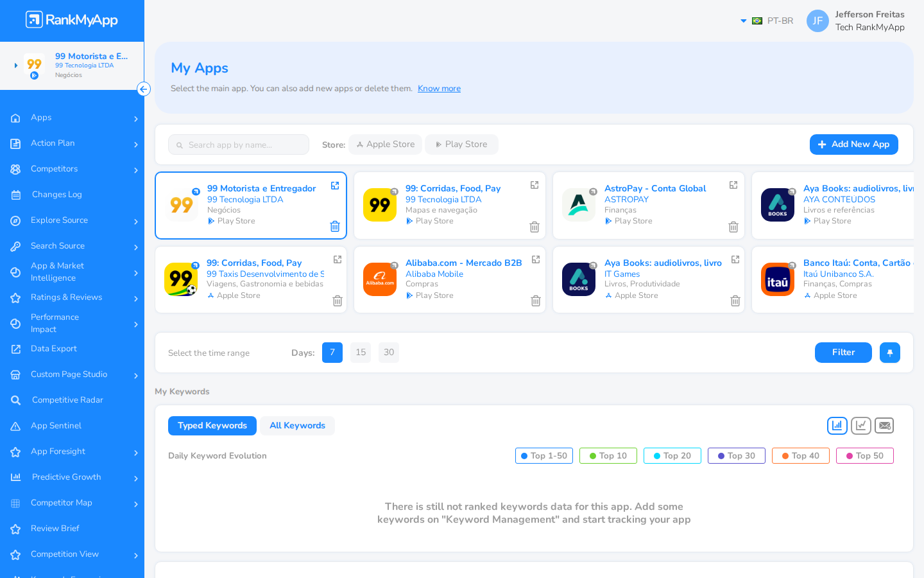
Task: Select 15 days time range
Action: click(x=361, y=353)
